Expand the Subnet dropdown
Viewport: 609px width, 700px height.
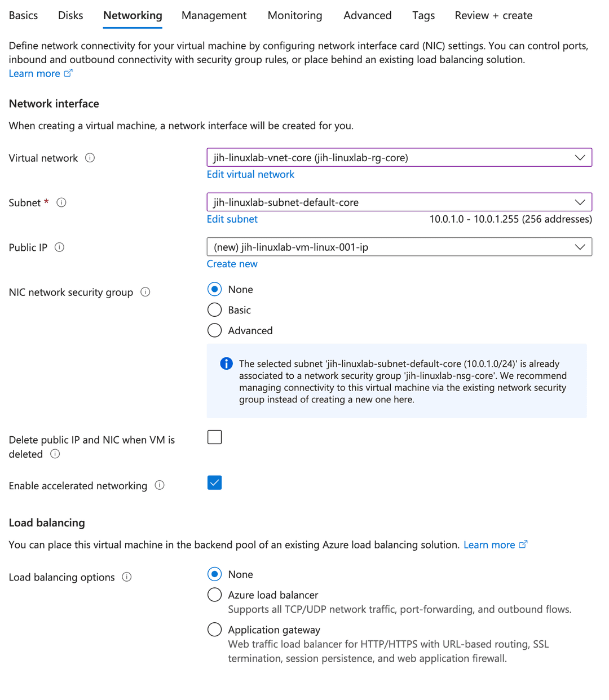pyautogui.click(x=399, y=202)
